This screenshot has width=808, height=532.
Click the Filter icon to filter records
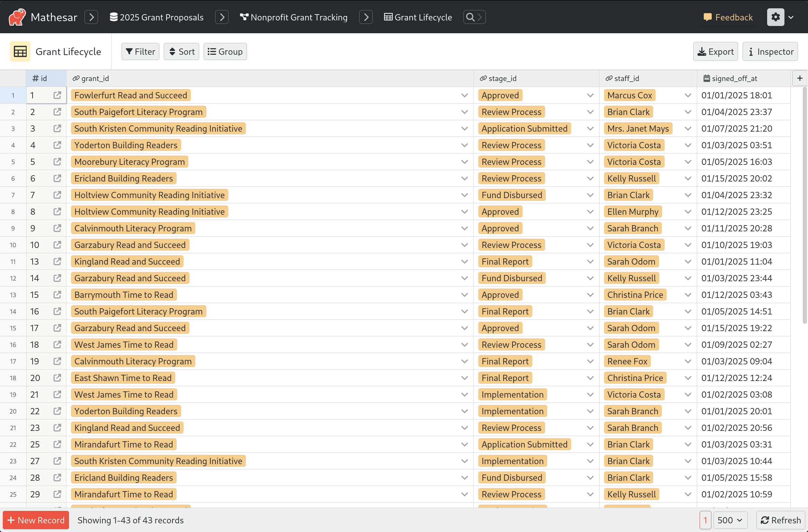pyautogui.click(x=140, y=51)
